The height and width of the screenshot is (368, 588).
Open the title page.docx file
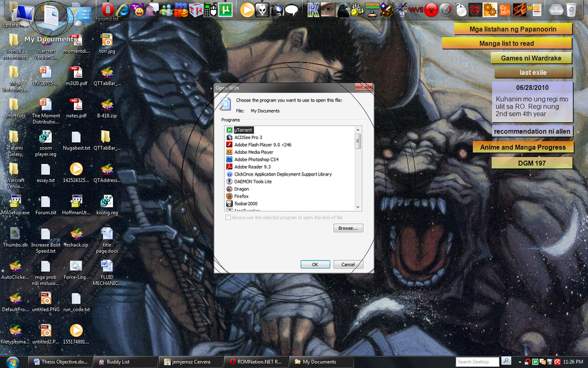[x=107, y=241]
